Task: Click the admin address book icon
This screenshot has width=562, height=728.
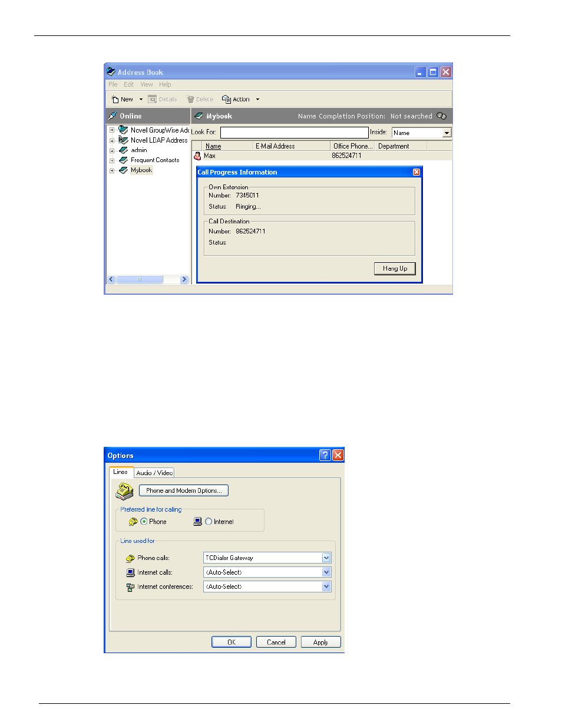Action: click(x=123, y=150)
